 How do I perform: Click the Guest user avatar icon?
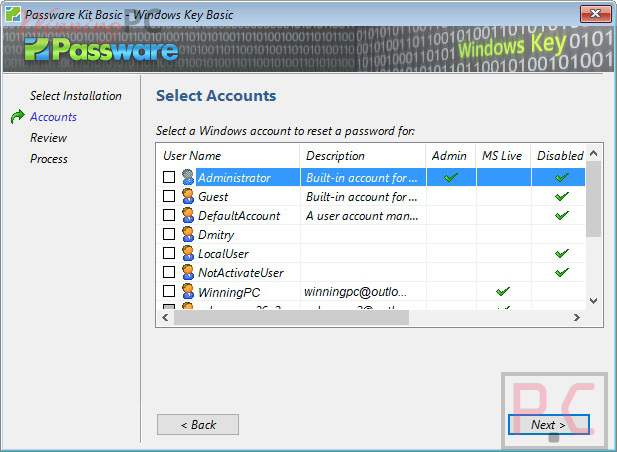188,196
